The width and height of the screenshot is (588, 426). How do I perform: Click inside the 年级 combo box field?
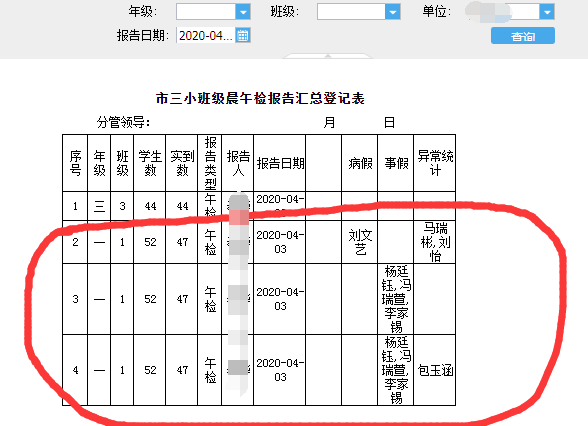(206, 12)
